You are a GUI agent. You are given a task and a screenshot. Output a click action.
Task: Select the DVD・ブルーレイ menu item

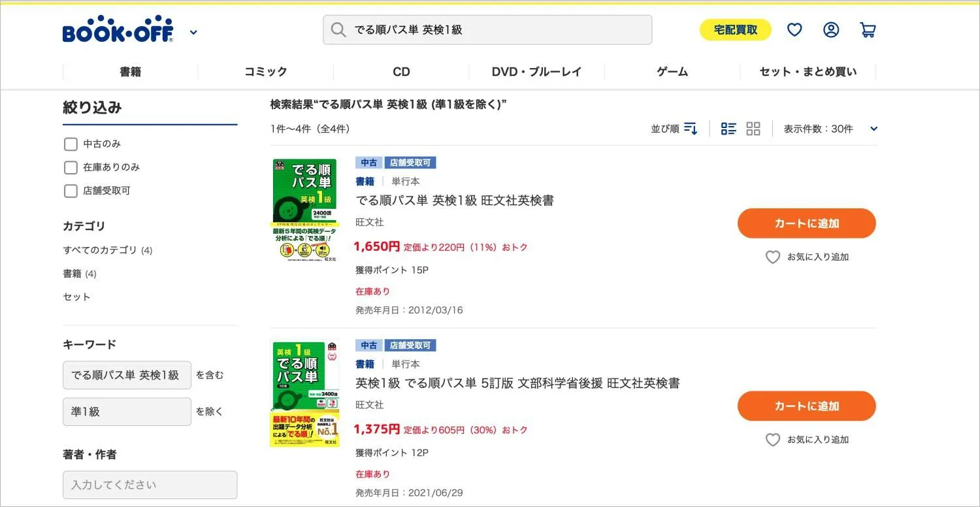[536, 72]
